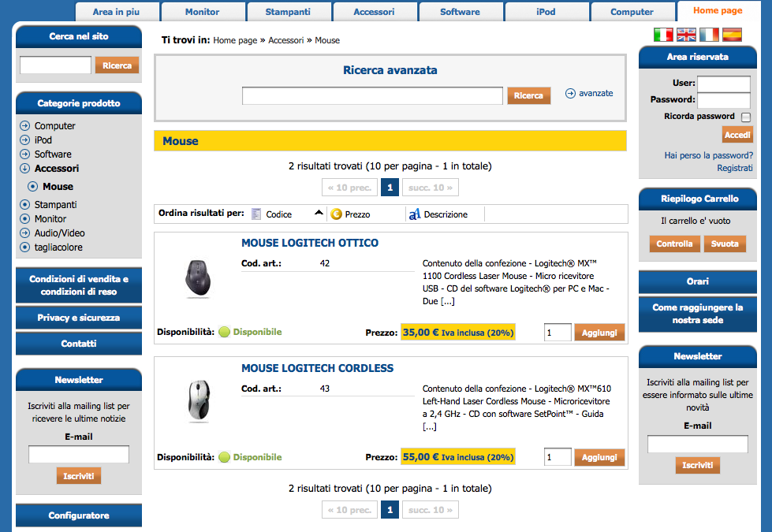Focus the Password input field
The width and height of the screenshot is (772, 532).
tap(724, 100)
